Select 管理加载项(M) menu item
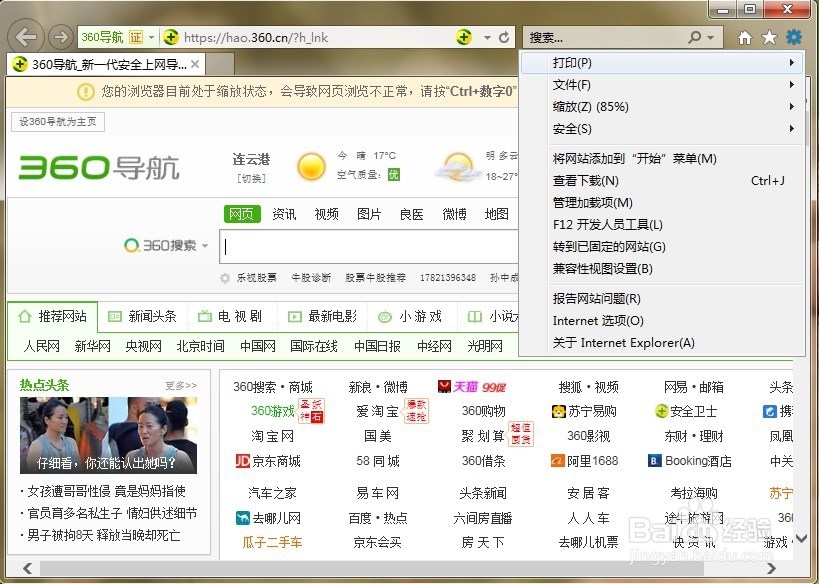This screenshot has height=584, width=819. [662, 203]
